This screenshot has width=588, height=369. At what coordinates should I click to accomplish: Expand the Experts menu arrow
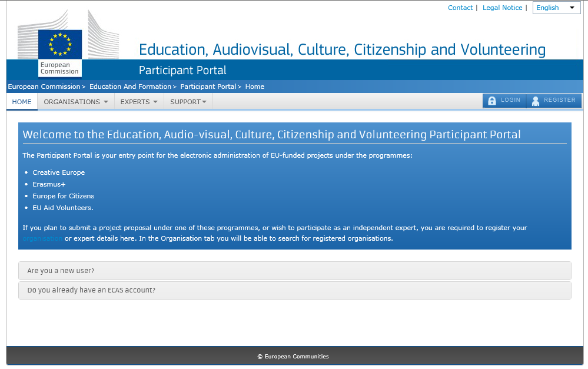[x=155, y=102]
